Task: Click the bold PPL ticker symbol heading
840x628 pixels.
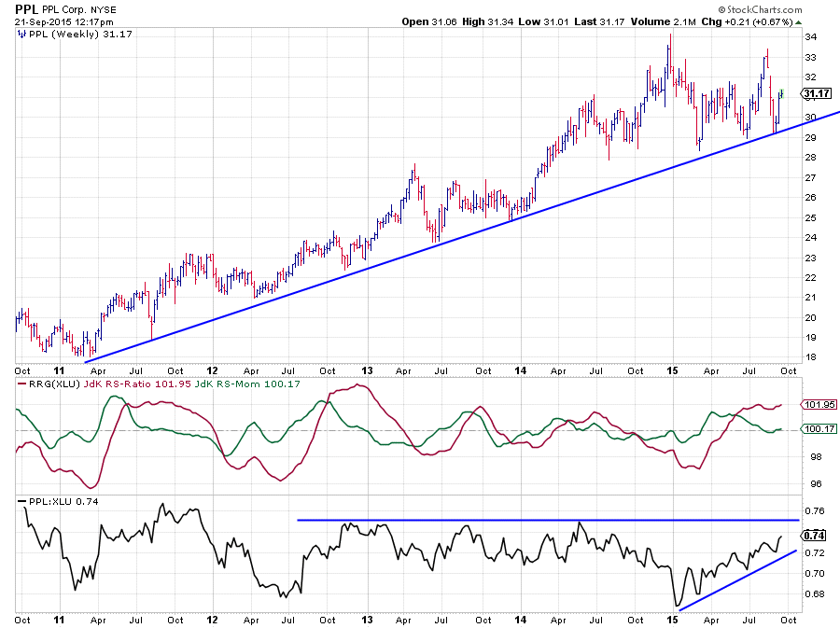Action: 26,7
